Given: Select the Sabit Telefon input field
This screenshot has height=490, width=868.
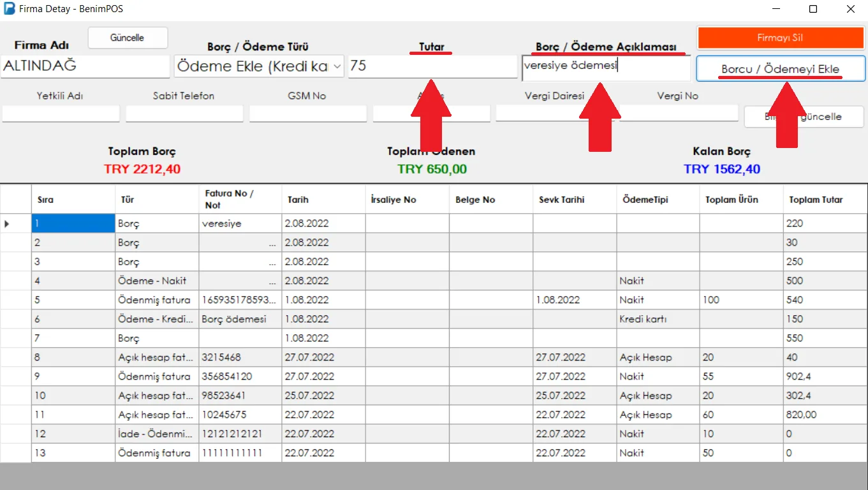Looking at the screenshot, I should (x=184, y=114).
